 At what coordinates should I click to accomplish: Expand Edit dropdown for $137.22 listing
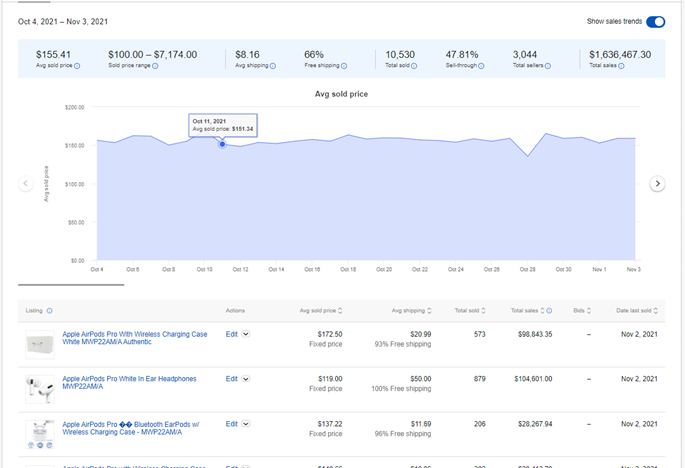[x=246, y=424]
